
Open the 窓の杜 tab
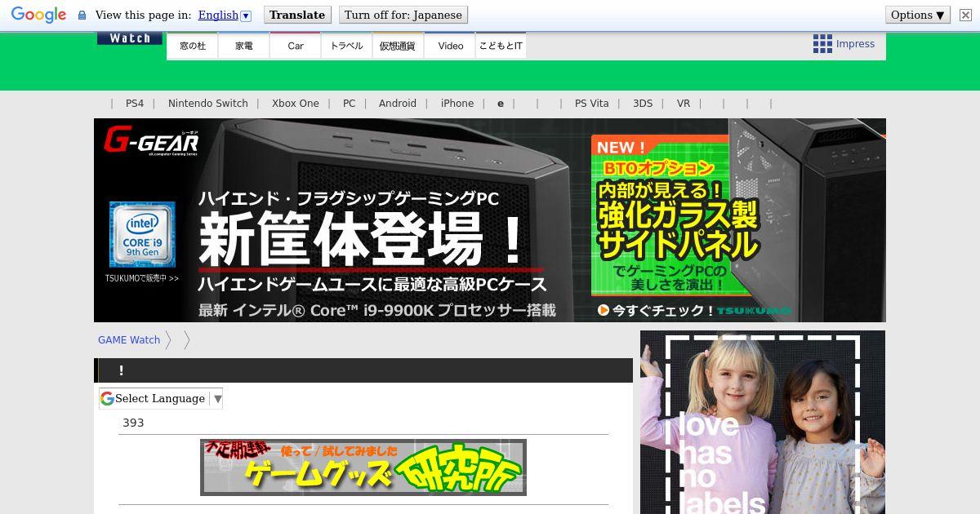[x=193, y=46]
